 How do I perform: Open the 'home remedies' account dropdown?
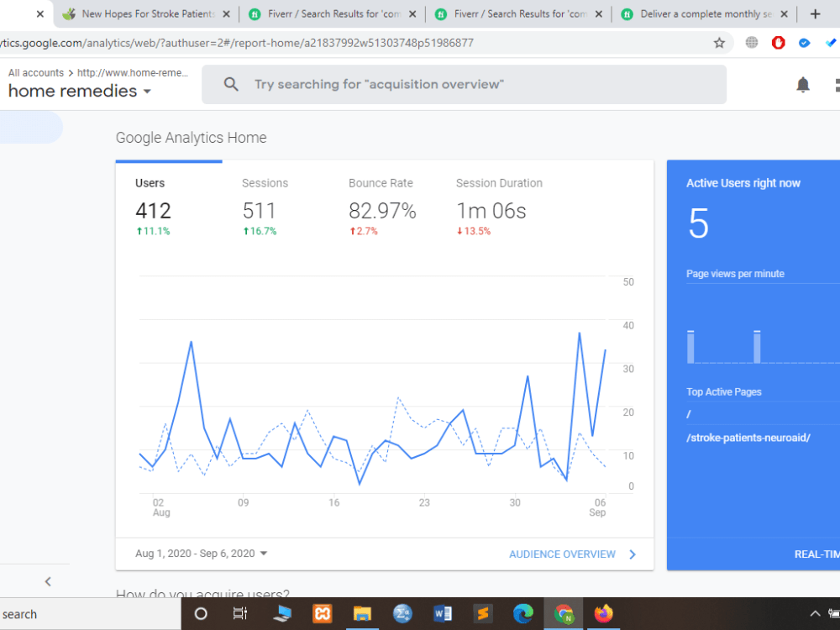point(79,91)
